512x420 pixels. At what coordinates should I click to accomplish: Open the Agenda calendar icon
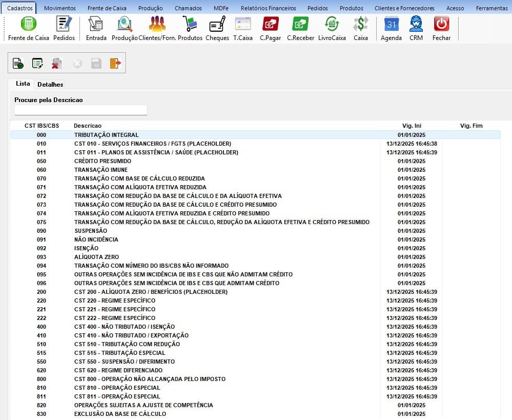391,24
